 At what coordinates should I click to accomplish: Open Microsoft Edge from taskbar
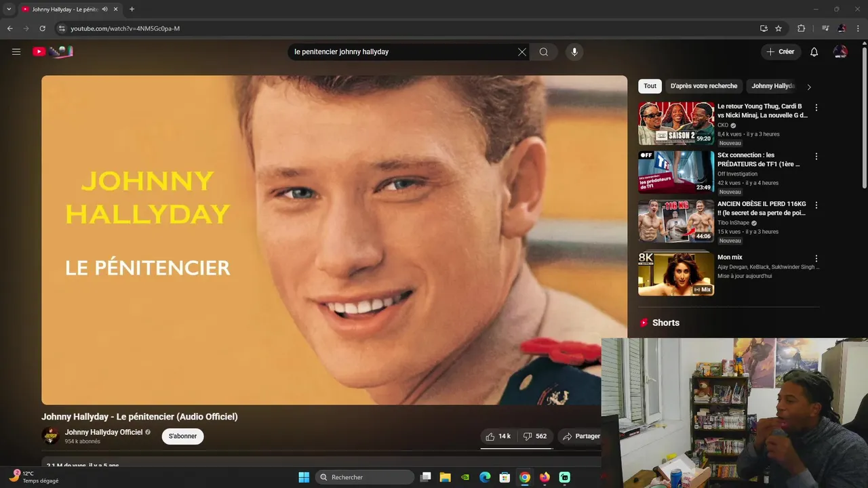[485, 477]
